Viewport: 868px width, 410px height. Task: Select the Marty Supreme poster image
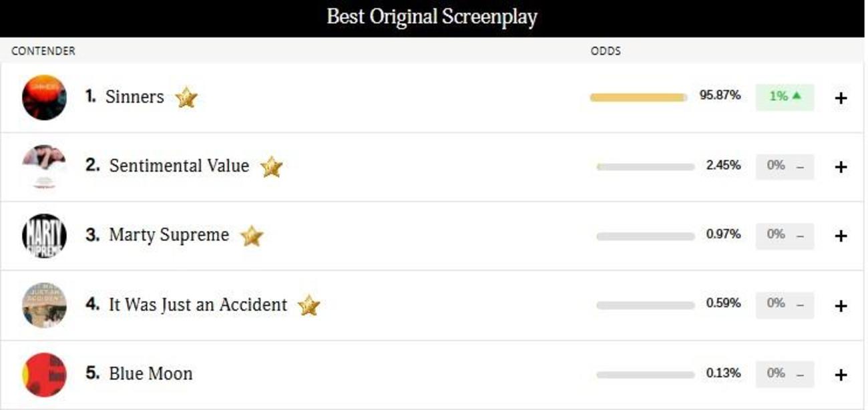[44, 236]
